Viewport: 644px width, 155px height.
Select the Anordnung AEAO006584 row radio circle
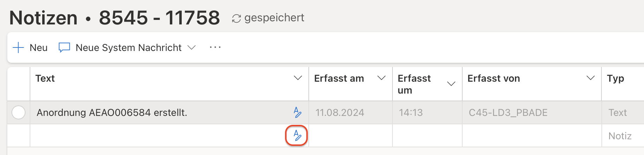click(18, 112)
